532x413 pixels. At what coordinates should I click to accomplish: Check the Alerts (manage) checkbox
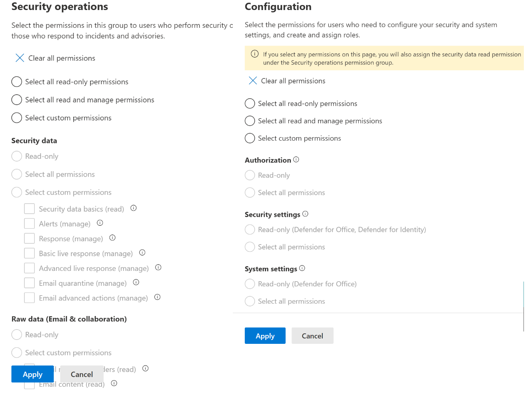click(x=29, y=224)
